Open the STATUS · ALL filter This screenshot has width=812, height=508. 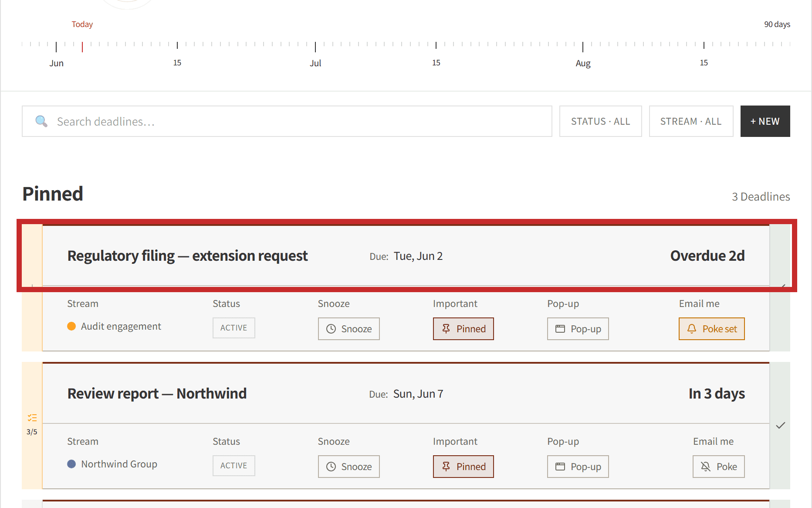click(x=600, y=121)
